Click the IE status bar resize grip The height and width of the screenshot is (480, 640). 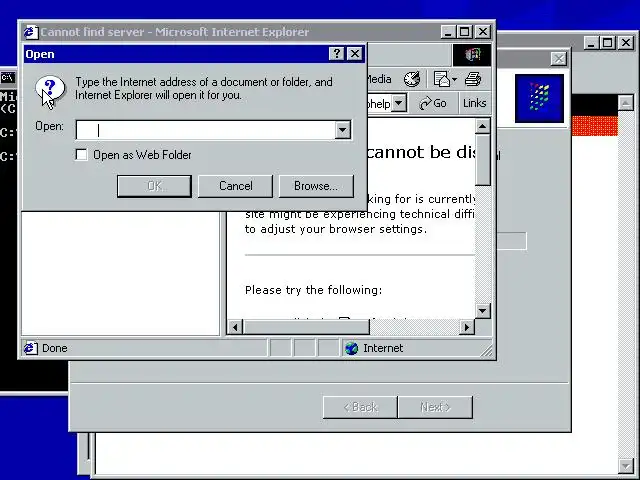pyautogui.click(x=487, y=350)
